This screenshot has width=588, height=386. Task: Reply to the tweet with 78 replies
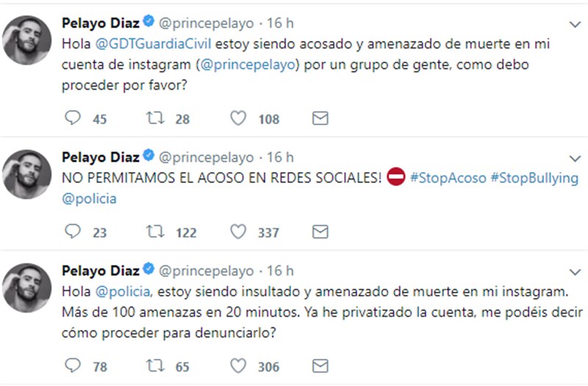[72, 364]
